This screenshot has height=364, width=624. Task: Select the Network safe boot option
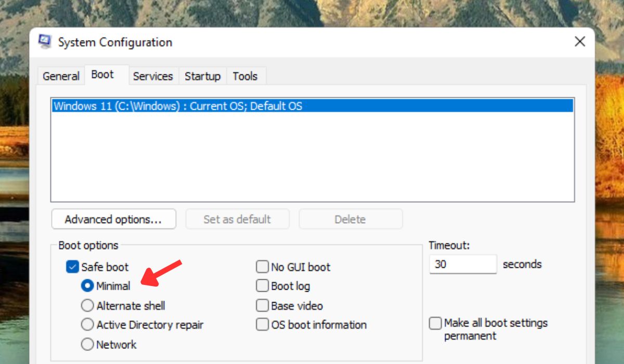pyautogui.click(x=87, y=344)
